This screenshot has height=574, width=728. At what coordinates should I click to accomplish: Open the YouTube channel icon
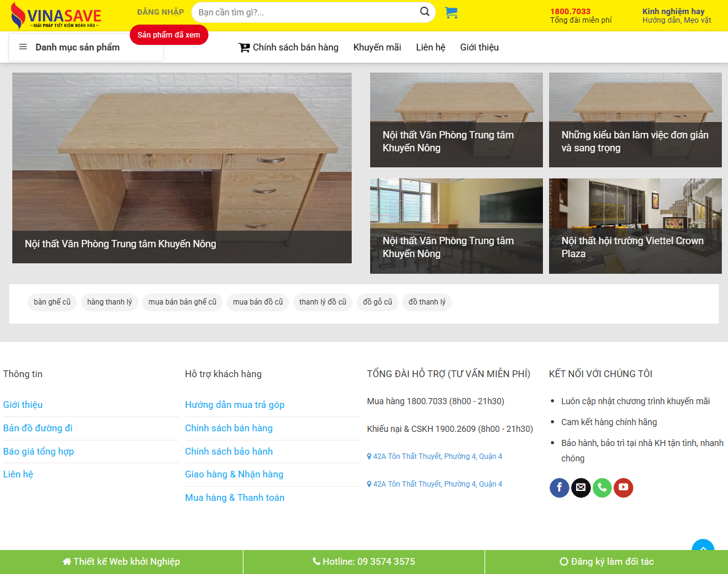[x=623, y=487]
